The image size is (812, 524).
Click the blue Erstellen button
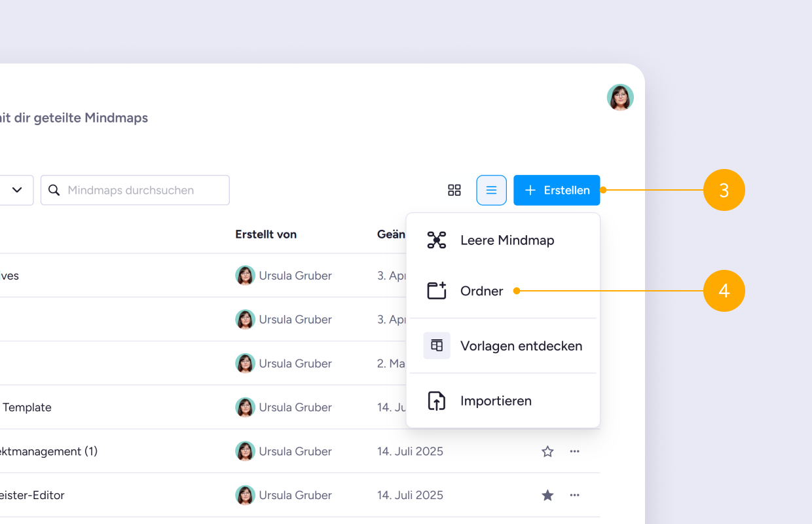click(x=557, y=190)
